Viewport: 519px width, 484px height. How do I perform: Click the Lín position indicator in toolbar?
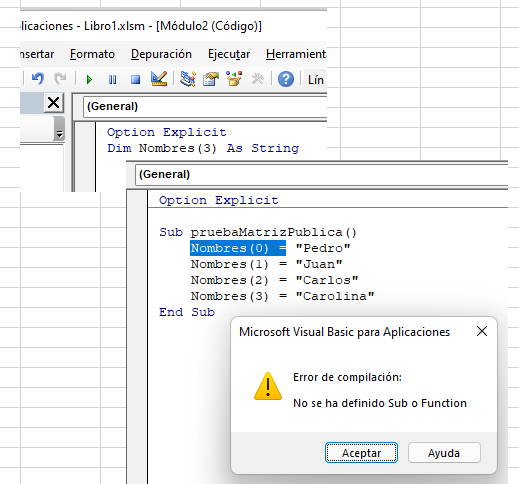click(316, 80)
